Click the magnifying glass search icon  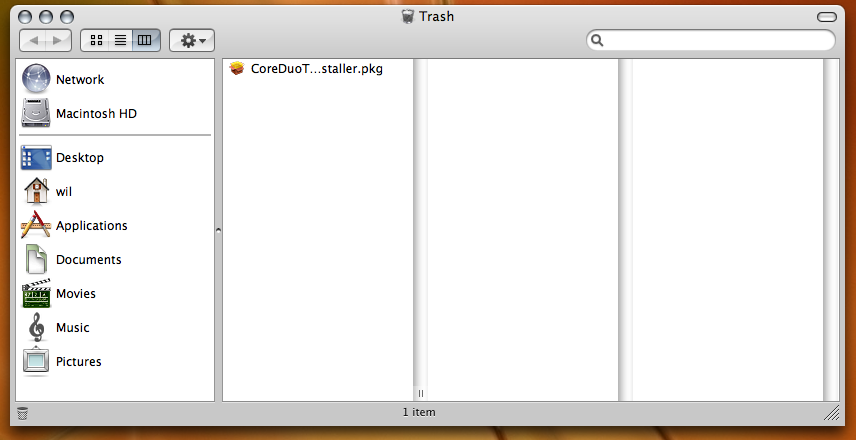pyautogui.click(x=597, y=40)
